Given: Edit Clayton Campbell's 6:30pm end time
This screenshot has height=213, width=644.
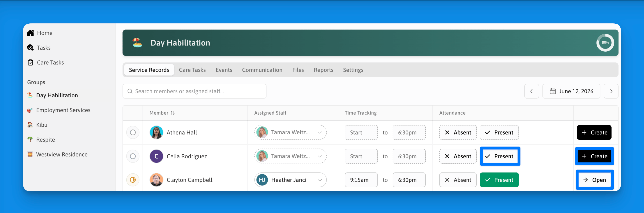Looking at the screenshot, I should (x=409, y=180).
